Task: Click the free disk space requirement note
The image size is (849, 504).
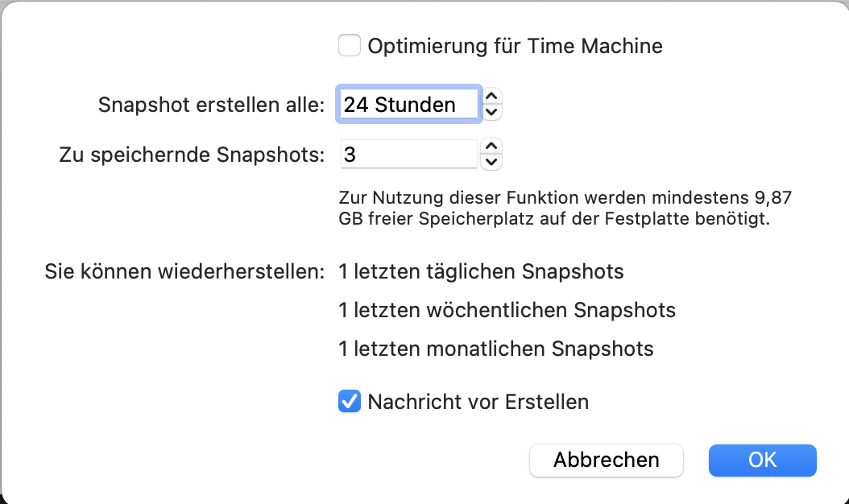Action: point(555,208)
